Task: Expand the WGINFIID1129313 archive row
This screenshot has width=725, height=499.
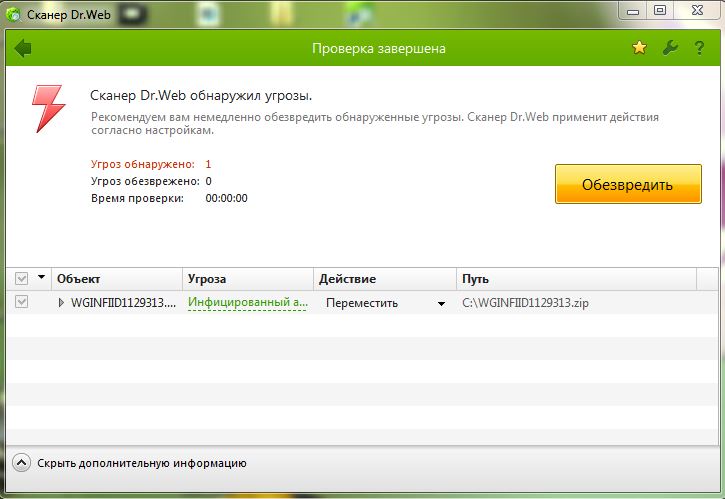Action: point(61,302)
